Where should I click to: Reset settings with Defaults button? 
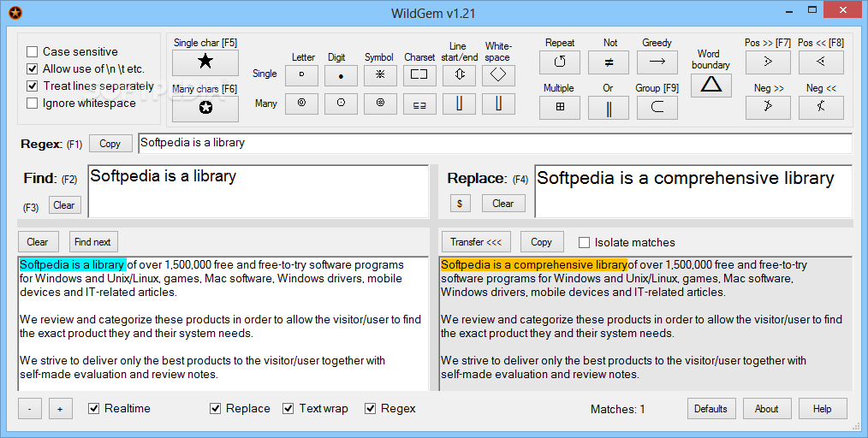pyautogui.click(x=711, y=409)
